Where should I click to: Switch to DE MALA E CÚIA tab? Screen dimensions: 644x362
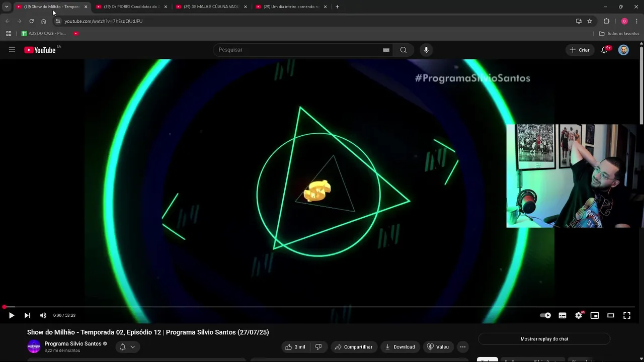[210, 7]
